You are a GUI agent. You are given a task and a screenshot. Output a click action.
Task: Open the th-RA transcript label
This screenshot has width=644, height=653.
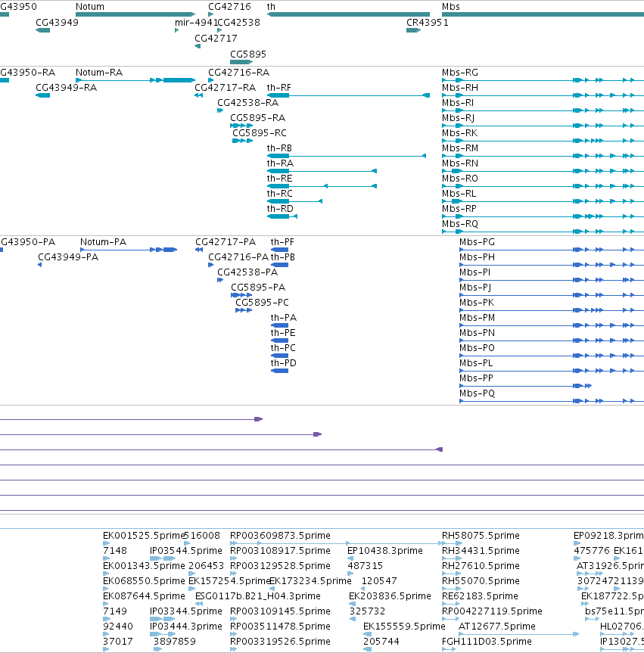(x=280, y=163)
